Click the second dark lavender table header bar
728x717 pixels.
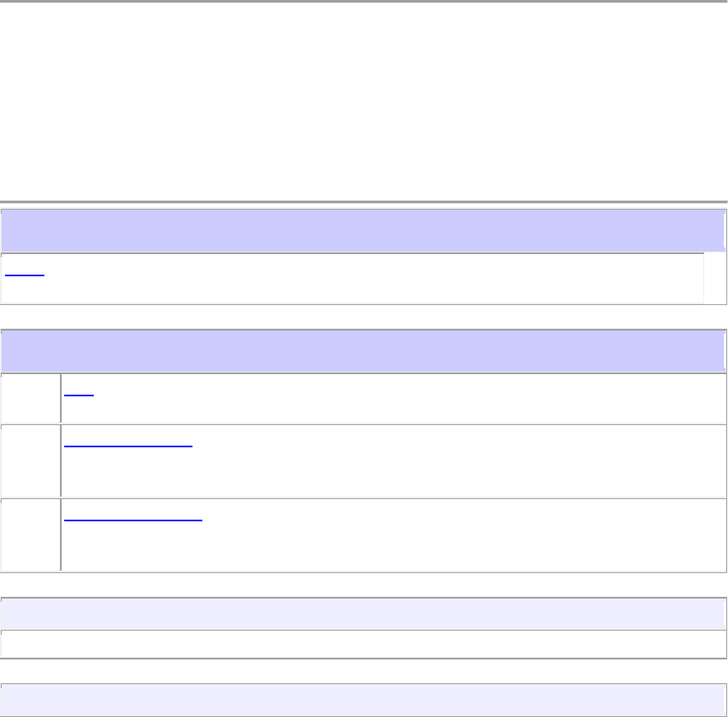(x=362, y=350)
